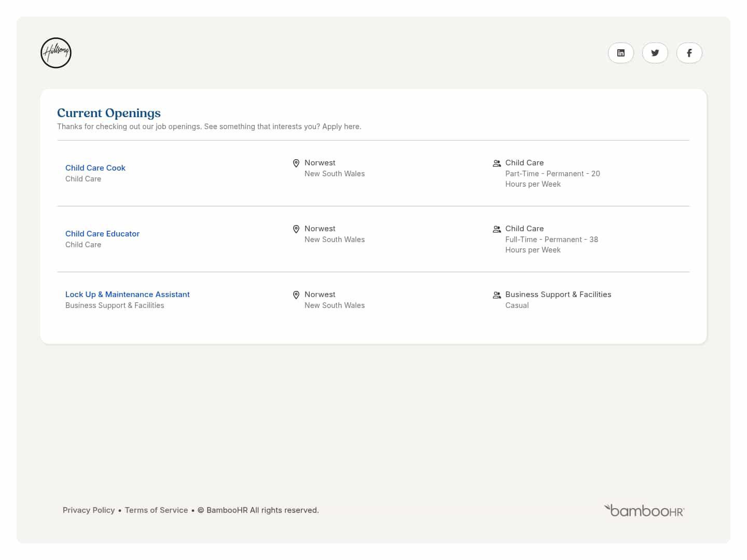Image resolution: width=747 pixels, height=560 pixels.
Task: Click department icon beside Business Support & Facilities
Action: 496,295
